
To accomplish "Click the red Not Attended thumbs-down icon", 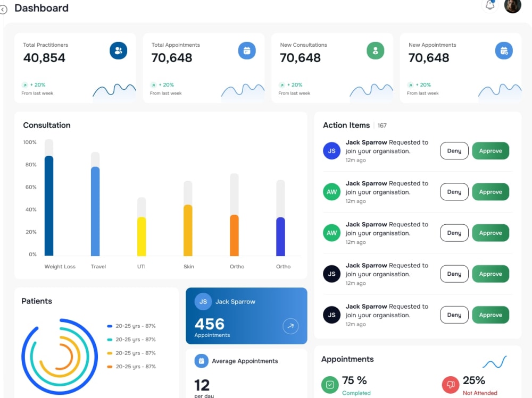I will (451, 385).
